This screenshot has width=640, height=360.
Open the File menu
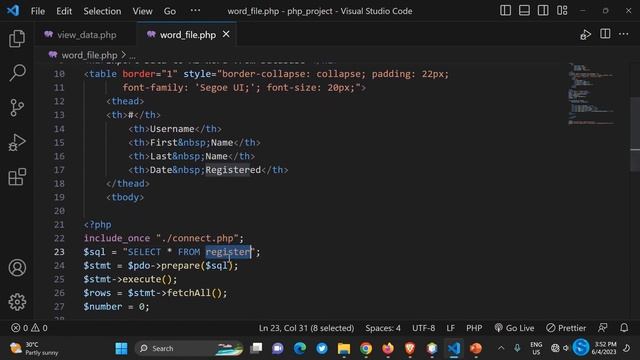[x=38, y=11]
